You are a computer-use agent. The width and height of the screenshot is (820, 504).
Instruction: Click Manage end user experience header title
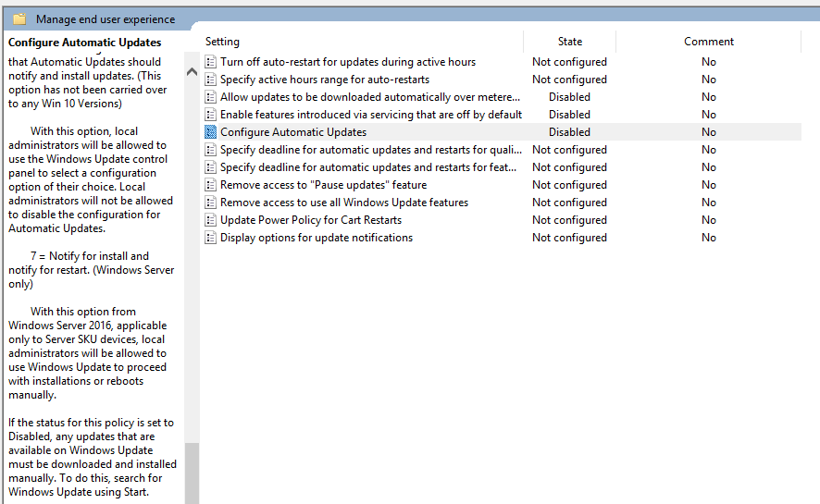tap(106, 19)
